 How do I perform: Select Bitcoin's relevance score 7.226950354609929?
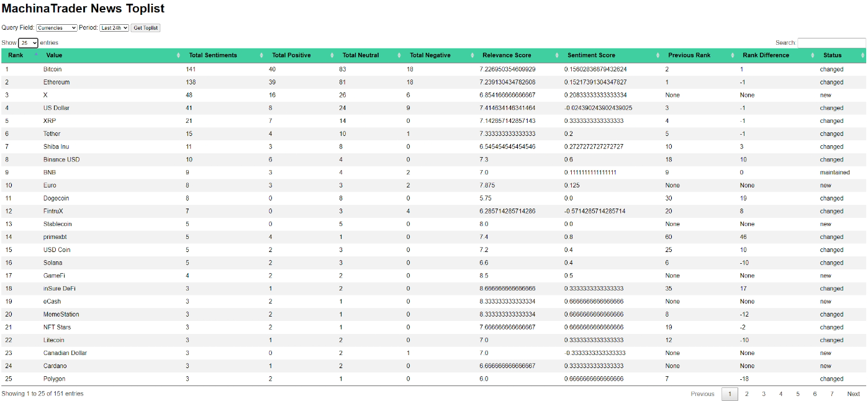click(507, 70)
